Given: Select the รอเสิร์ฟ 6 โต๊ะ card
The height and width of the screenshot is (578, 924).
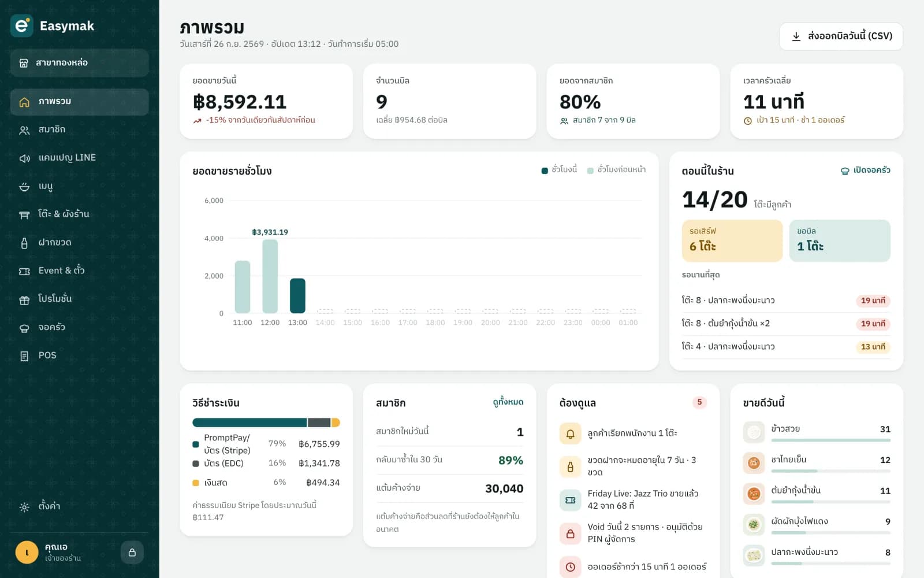Looking at the screenshot, I should coord(732,240).
